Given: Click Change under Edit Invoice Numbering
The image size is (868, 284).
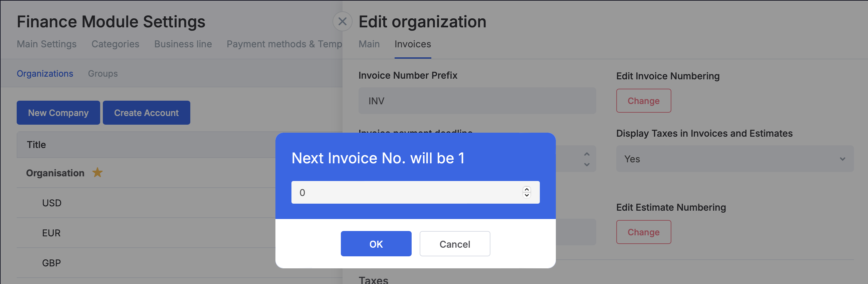Looking at the screenshot, I should (x=643, y=101).
